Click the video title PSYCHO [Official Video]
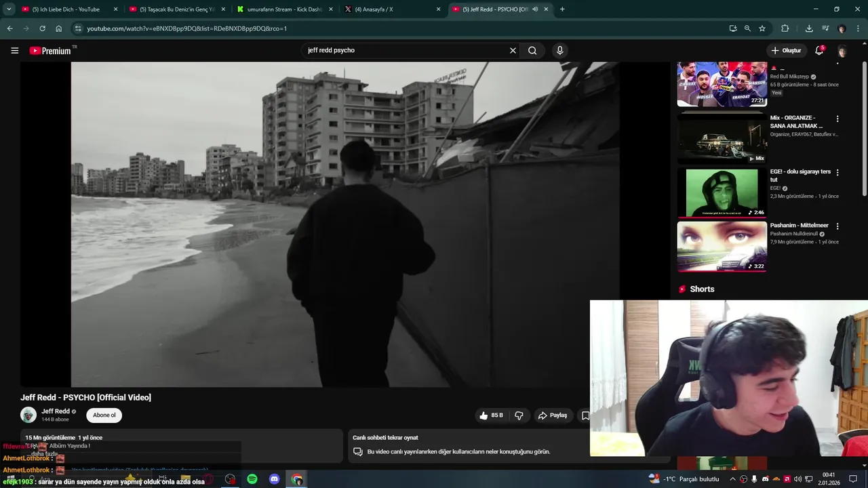 coord(86,397)
